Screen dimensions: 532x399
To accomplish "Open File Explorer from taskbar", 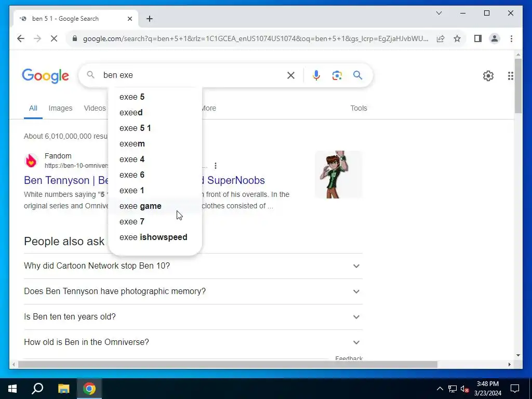I will point(63,389).
